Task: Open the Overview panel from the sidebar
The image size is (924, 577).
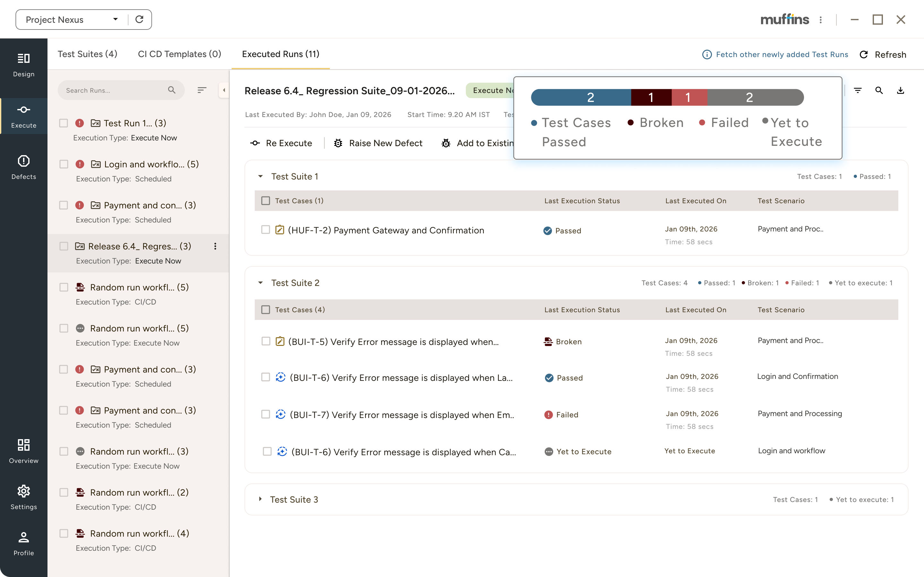Action: [x=24, y=450]
